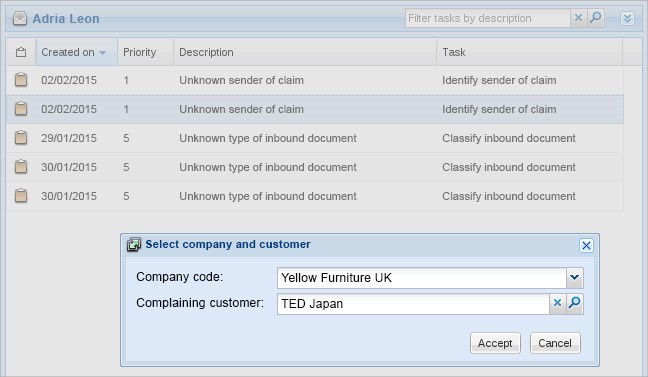Click the Description column header
This screenshot has width=648, height=377.
(305, 52)
